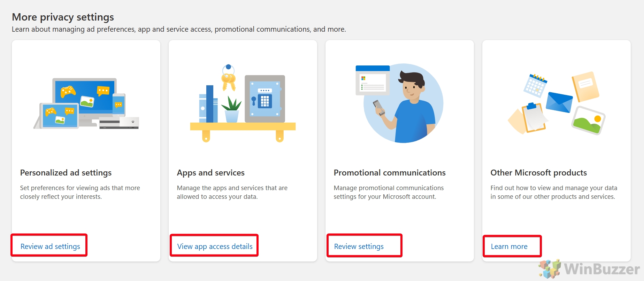This screenshot has height=281, width=644.
Task: Open the Review ad settings link
Action: coord(50,246)
